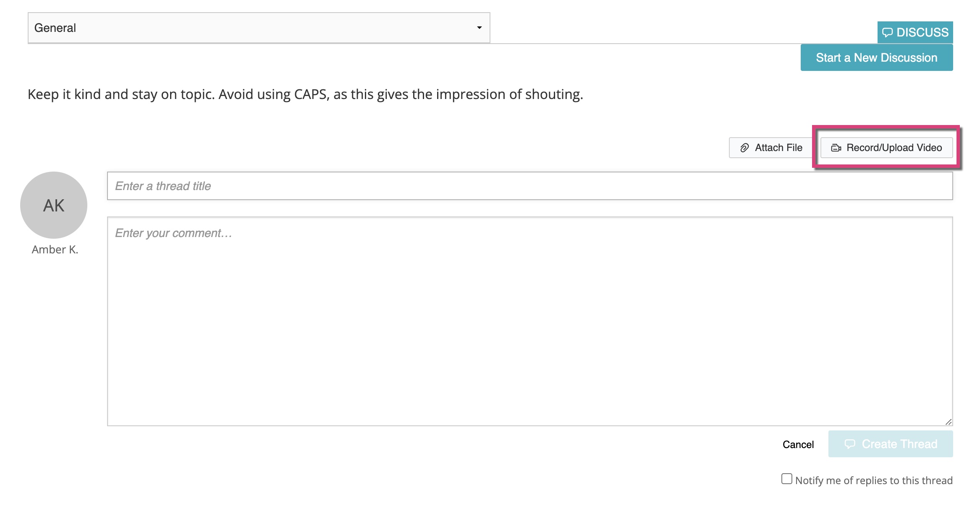Grab the comment box resize handle
Image resolution: width=980 pixels, height=516 pixels.
948,422
